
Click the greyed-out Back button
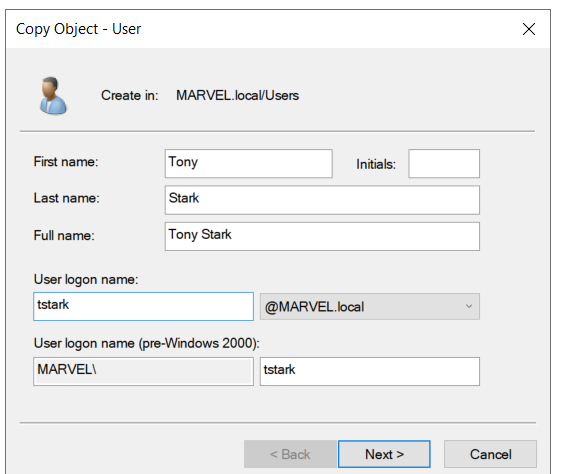coord(290,454)
